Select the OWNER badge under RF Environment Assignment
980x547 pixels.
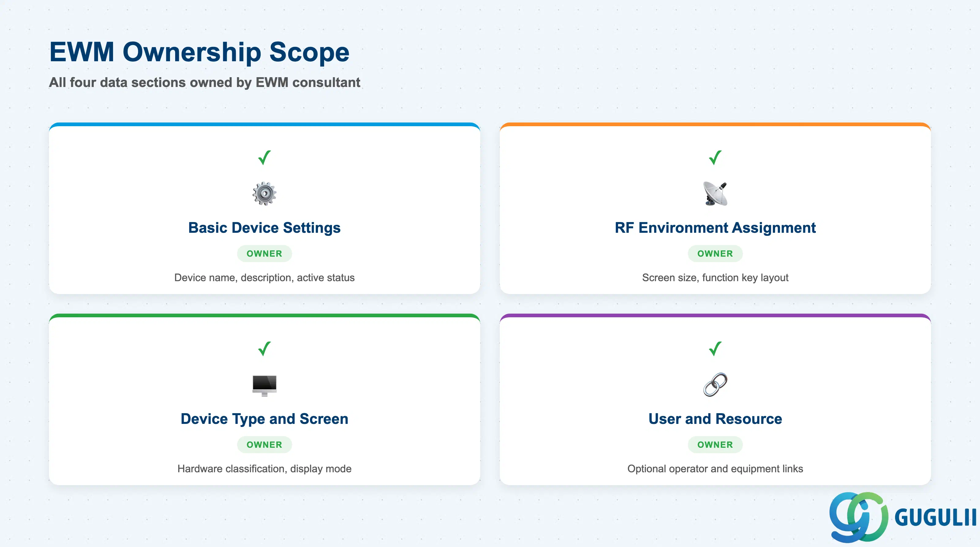715,254
